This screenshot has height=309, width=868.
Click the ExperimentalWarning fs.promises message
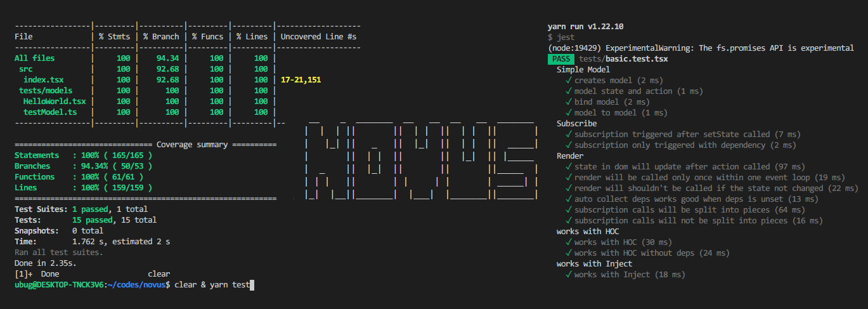pos(701,48)
